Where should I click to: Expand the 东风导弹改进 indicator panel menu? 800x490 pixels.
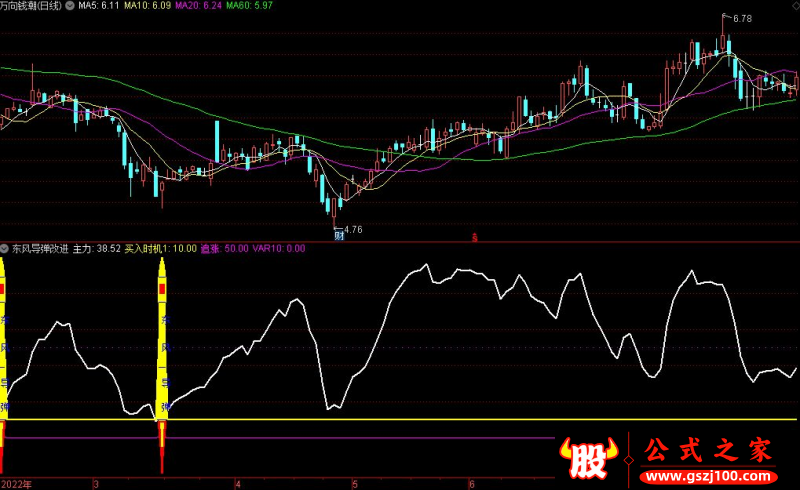5,249
